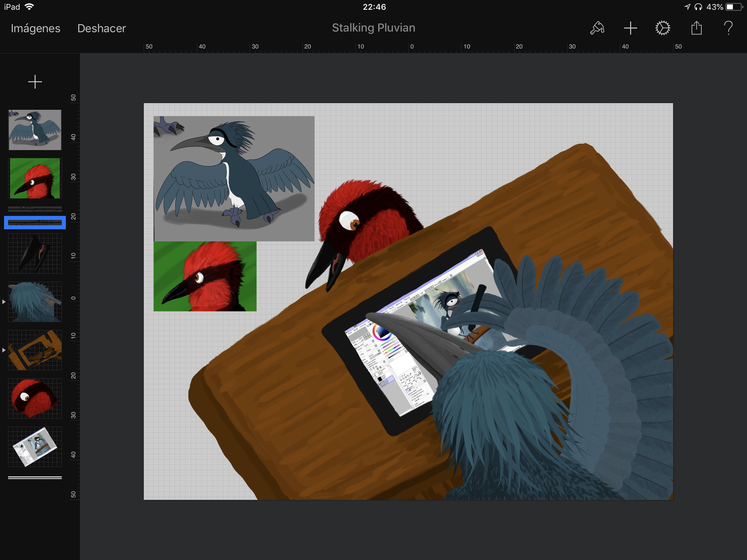Add new layer with sidebar plus
This screenshot has height=560, width=747.
(x=35, y=82)
